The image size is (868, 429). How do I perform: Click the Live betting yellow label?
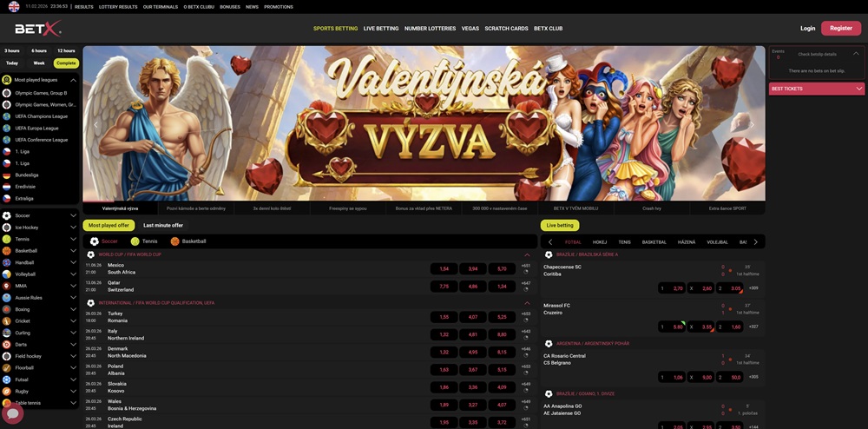coord(560,225)
